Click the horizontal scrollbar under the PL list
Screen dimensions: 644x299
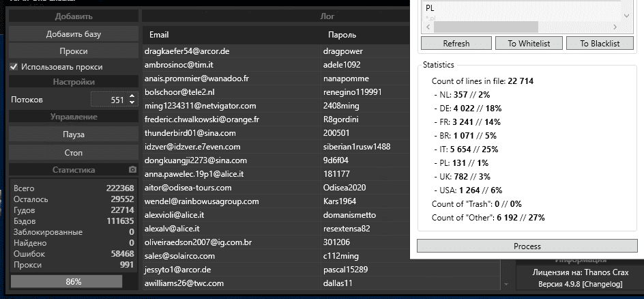click(485, 27)
